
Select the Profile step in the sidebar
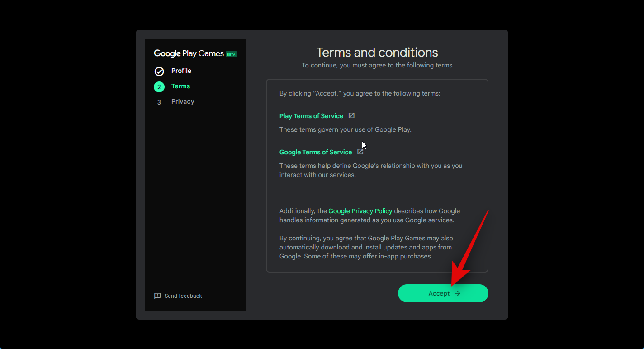(x=181, y=71)
